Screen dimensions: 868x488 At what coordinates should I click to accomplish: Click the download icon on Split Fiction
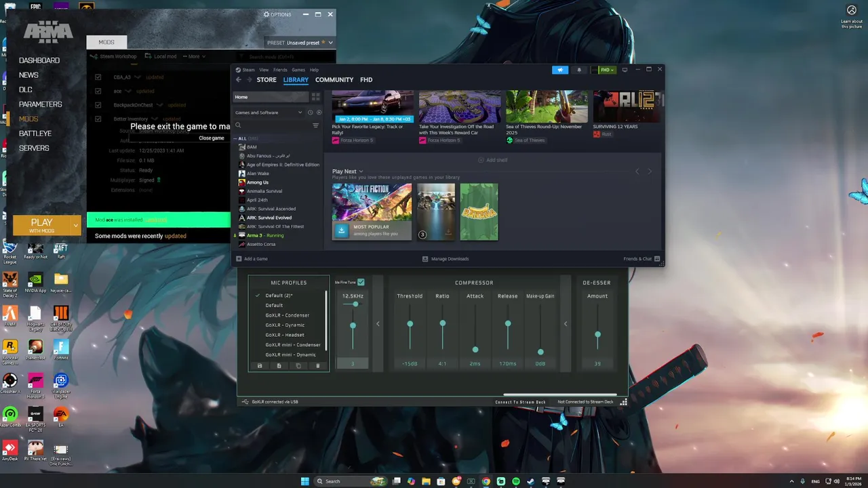pos(341,230)
